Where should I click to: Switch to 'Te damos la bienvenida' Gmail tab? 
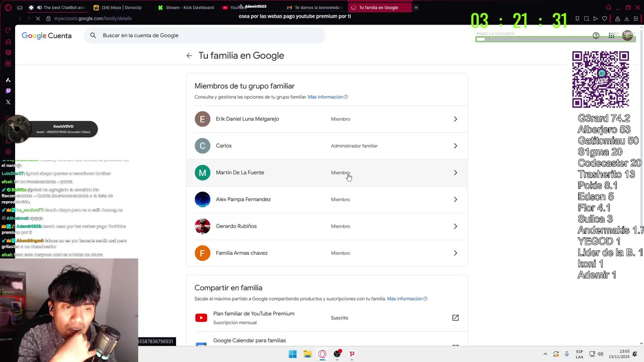coord(314,8)
